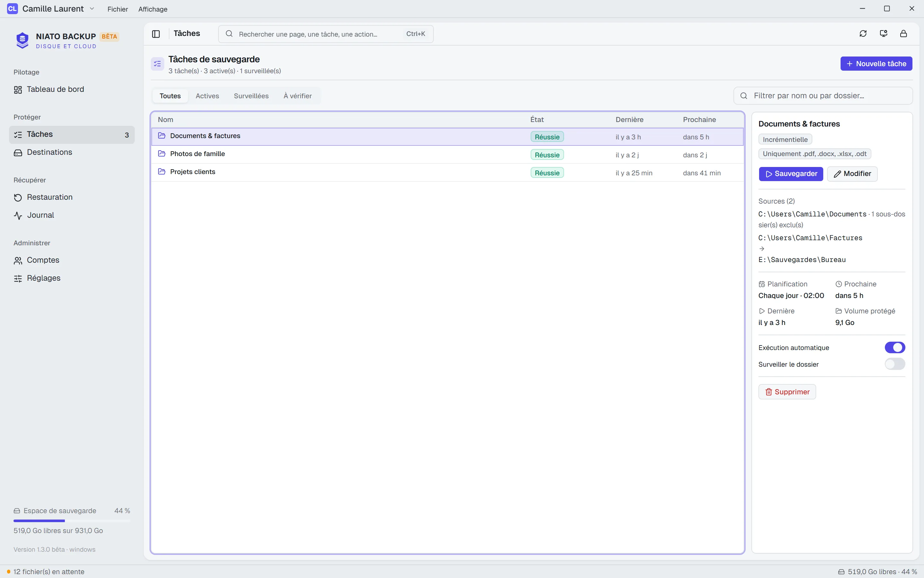Enable Surveiller le dossier toggle
Viewport: 924px width, 578px height.
coord(895,364)
